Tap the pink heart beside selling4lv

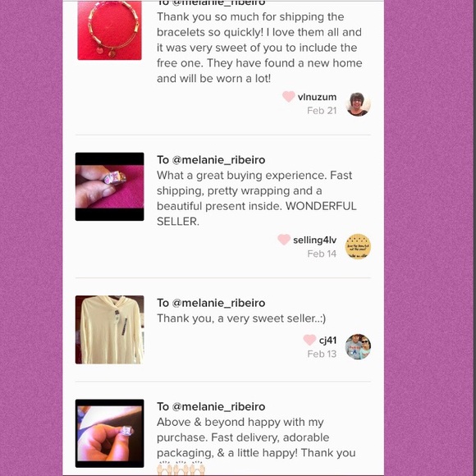pos(284,240)
